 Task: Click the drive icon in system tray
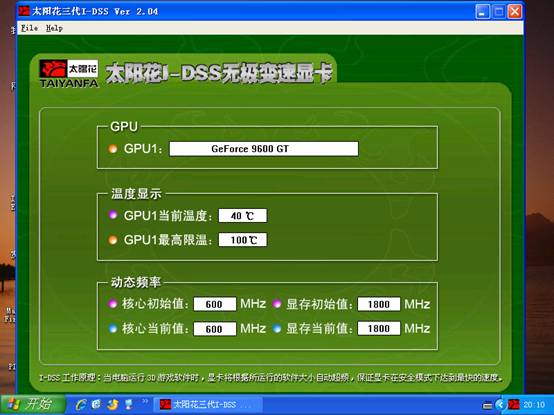pos(488,405)
